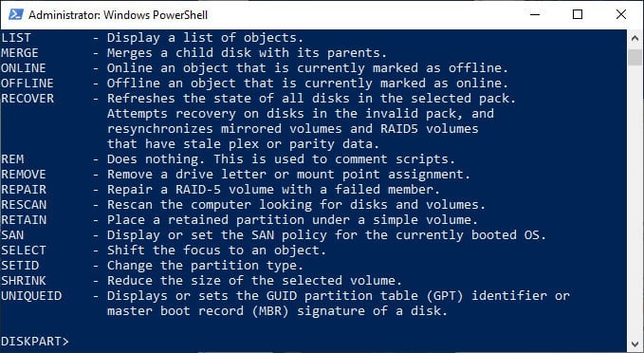Click the PowerShell icon in title bar
The width and height of the screenshot is (644, 353).
(15, 15)
